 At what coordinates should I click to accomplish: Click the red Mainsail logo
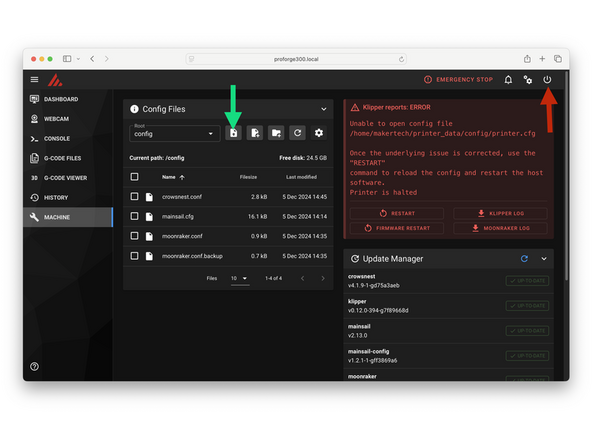coord(55,80)
